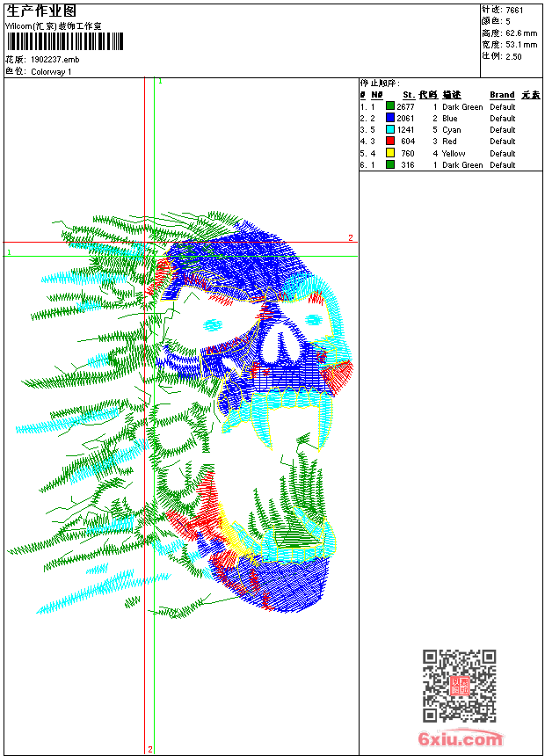Select the file name text 1902237.emb
This screenshot has height=756, width=545.
click(55, 60)
